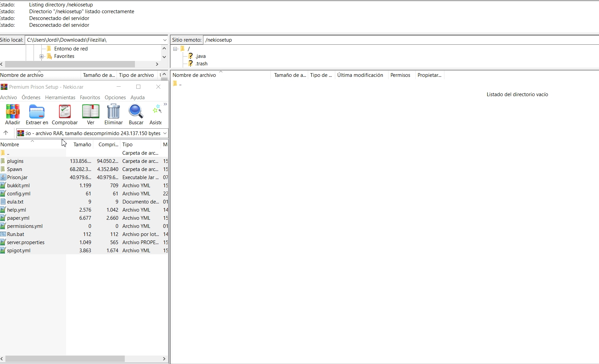The height and width of the screenshot is (364, 599).
Task: Open the Opciones menu
Action: click(115, 98)
